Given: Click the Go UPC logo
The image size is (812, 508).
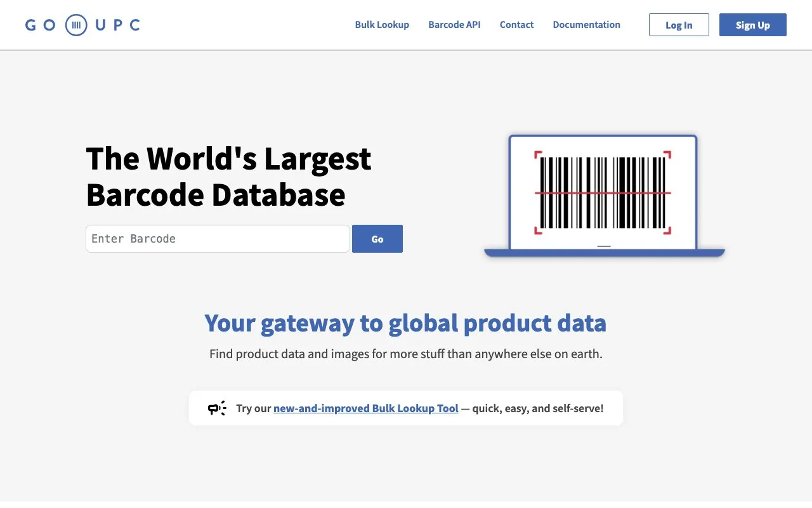Looking at the screenshot, I should pyautogui.click(x=82, y=25).
